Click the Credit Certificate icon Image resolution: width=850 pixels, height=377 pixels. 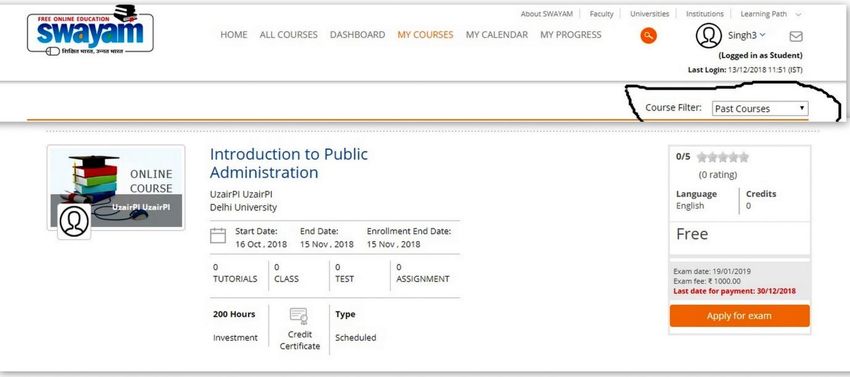299,316
